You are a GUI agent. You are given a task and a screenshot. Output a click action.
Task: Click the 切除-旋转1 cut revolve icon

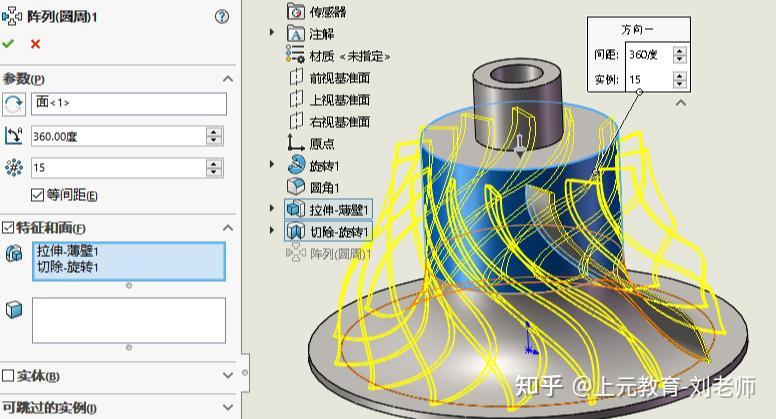tap(295, 231)
